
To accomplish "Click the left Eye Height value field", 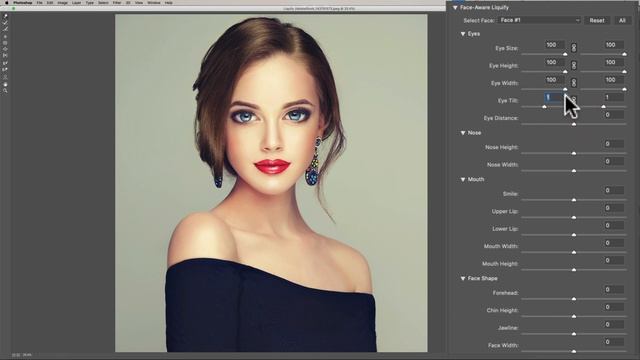I will pos(555,62).
